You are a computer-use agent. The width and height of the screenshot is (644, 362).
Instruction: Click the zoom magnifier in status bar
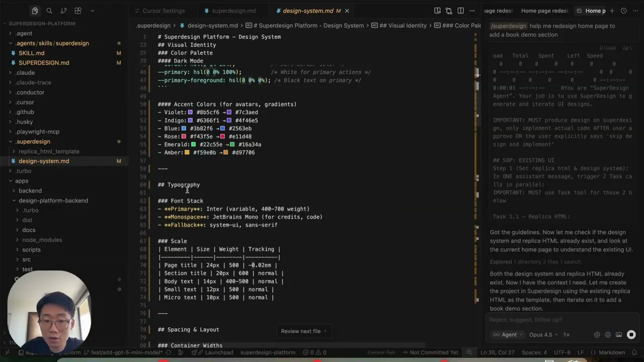tap(469, 352)
